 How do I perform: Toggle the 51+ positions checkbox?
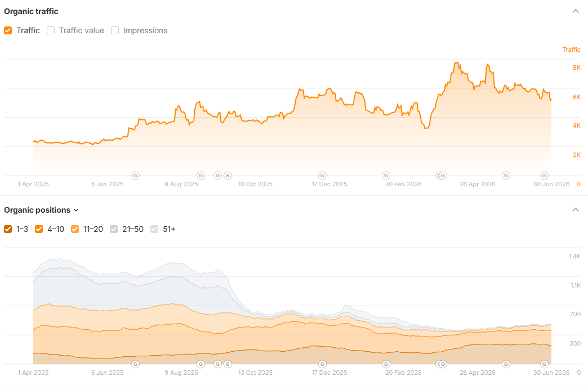coord(154,229)
